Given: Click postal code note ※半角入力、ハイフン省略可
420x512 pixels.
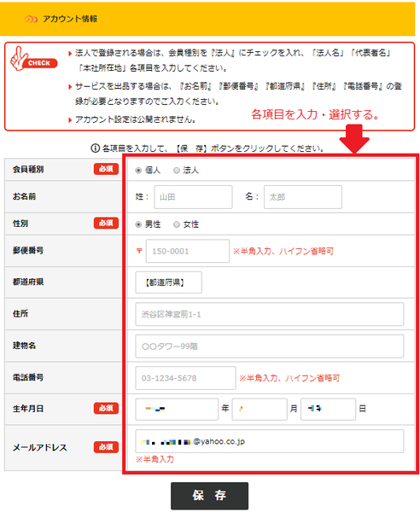Looking at the screenshot, I should pos(283,251).
